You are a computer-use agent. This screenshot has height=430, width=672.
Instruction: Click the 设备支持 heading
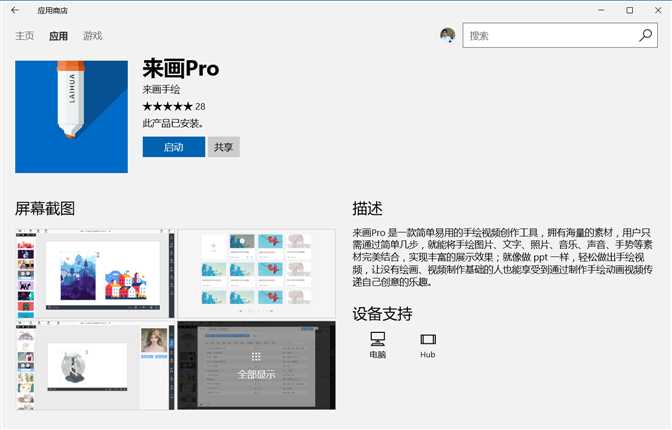[382, 314]
